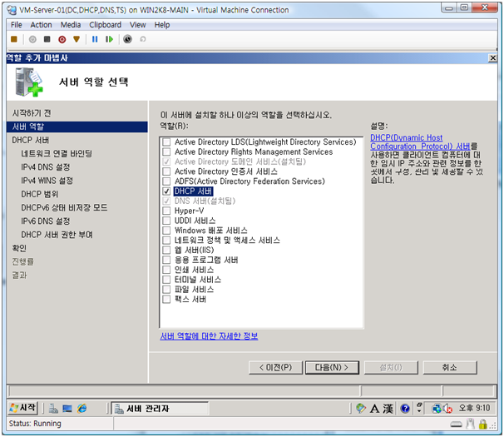Check the Hyper-V role

pyautogui.click(x=166, y=211)
